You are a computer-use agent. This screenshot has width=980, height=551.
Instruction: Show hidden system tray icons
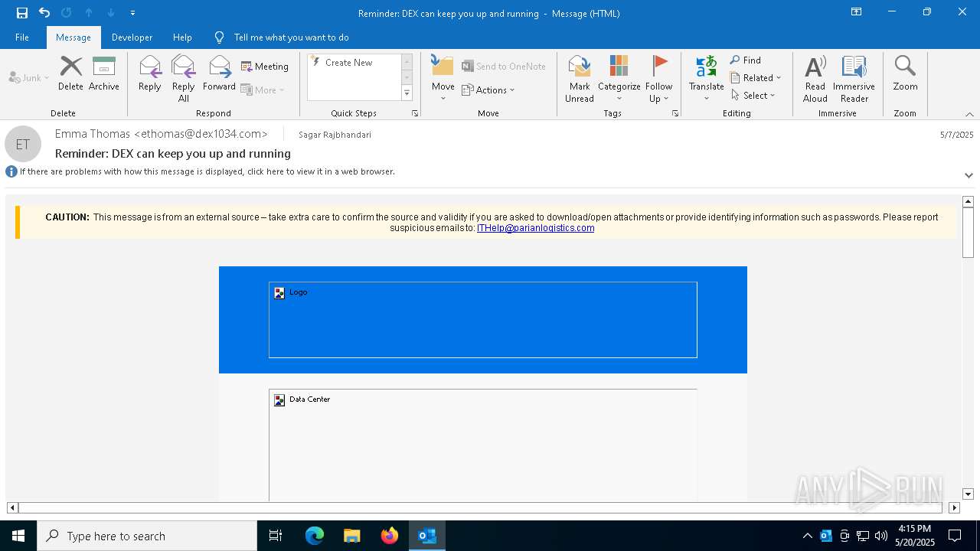[x=807, y=536]
